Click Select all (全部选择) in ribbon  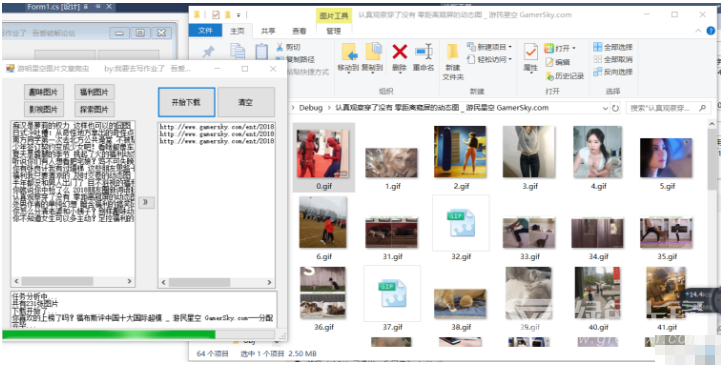pyautogui.click(x=613, y=47)
